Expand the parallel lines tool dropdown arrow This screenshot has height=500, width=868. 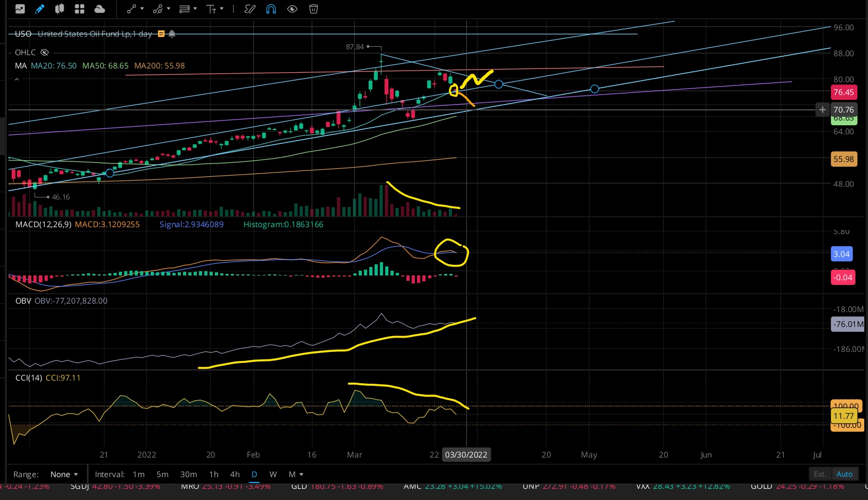(x=195, y=9)
